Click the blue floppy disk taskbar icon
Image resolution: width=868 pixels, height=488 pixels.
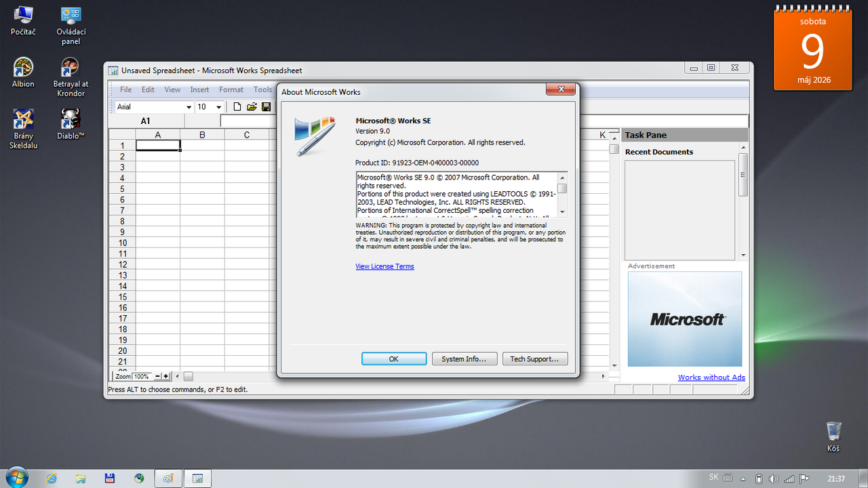click(109, 479)
